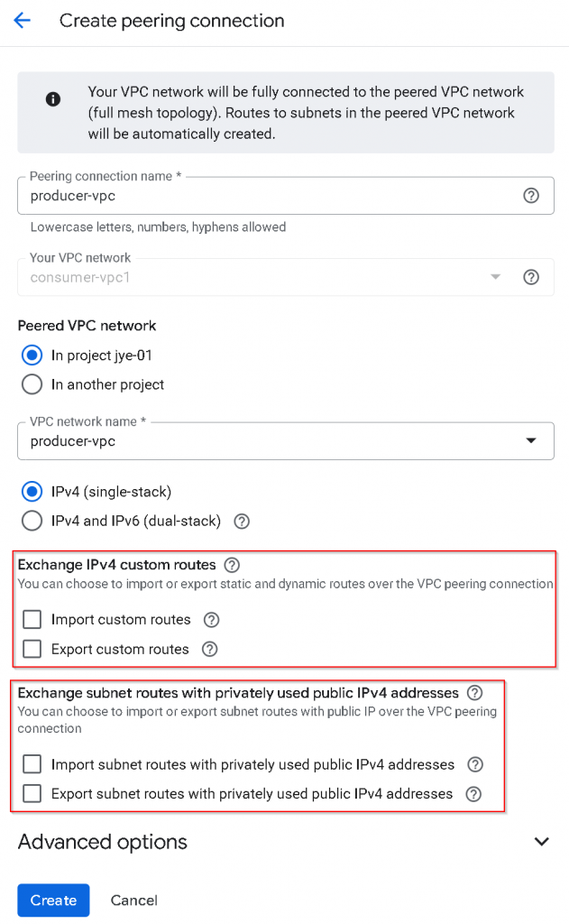The image size is (569, 924).
Task: Click help icon beside Your VPC network
Action: [x=531, y=277]
